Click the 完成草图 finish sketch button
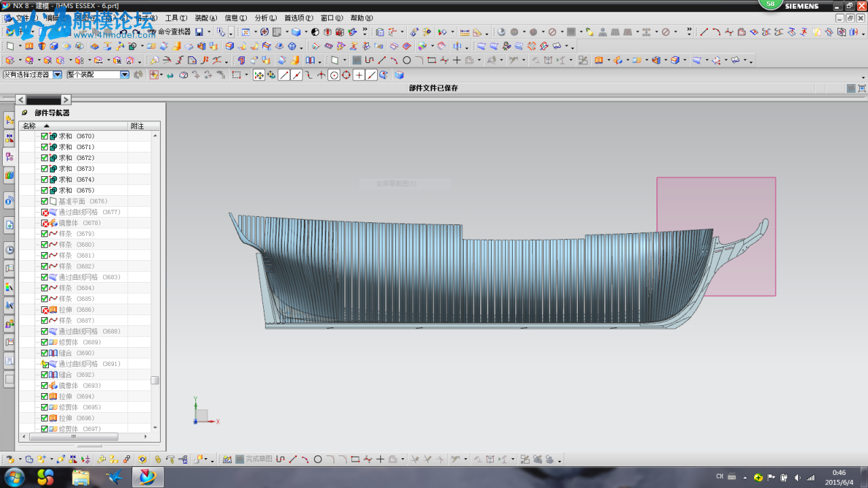Viewport: 868px width, 488px height. point(253,460)
